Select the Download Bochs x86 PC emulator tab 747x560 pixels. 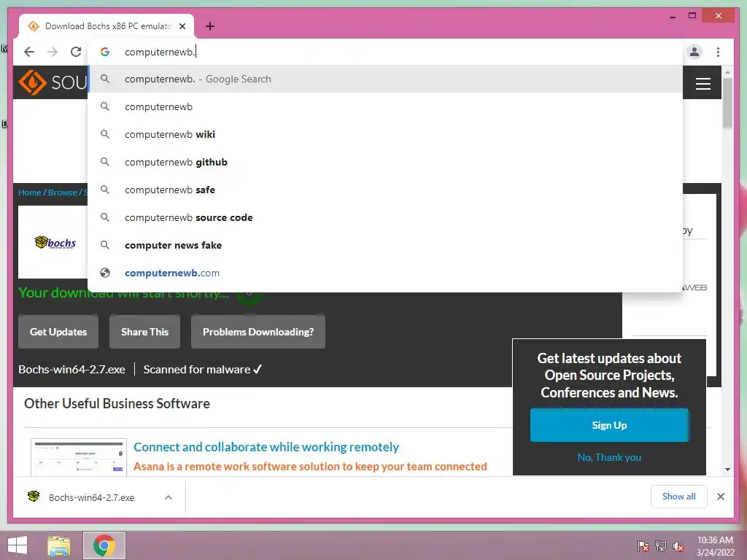click(x=107, y=26)
